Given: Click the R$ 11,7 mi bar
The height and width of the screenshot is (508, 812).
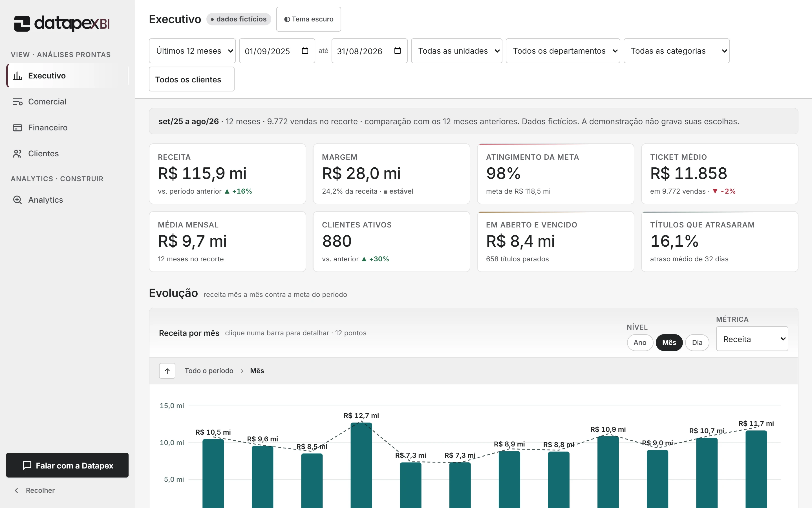Looking at the screenshot, I should point(756,469).
